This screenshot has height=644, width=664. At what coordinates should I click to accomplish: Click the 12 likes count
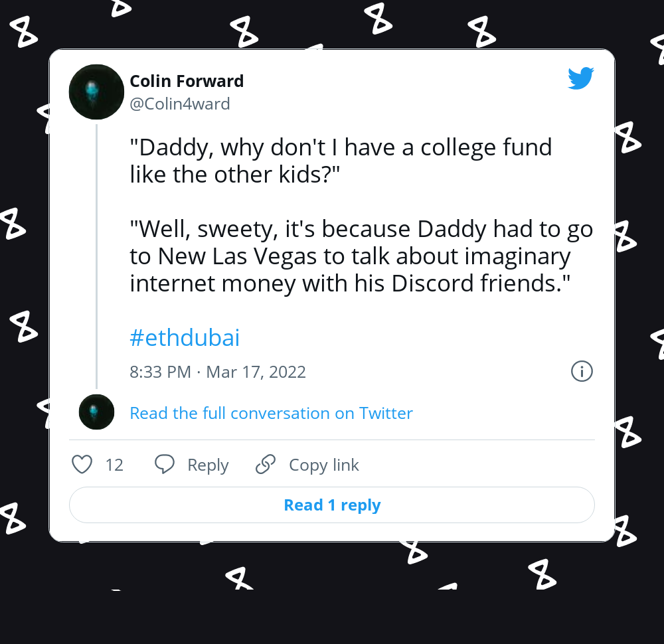click(x=114, y=465)
